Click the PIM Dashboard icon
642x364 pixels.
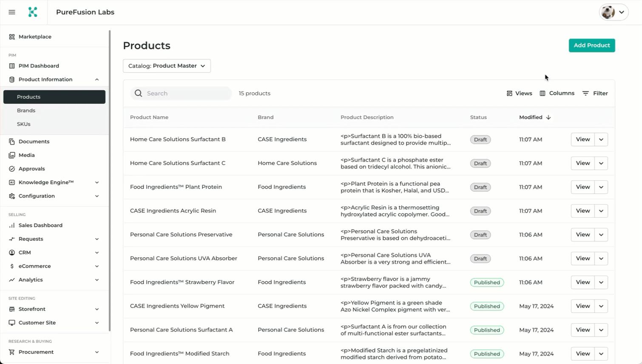coord(12,66)
